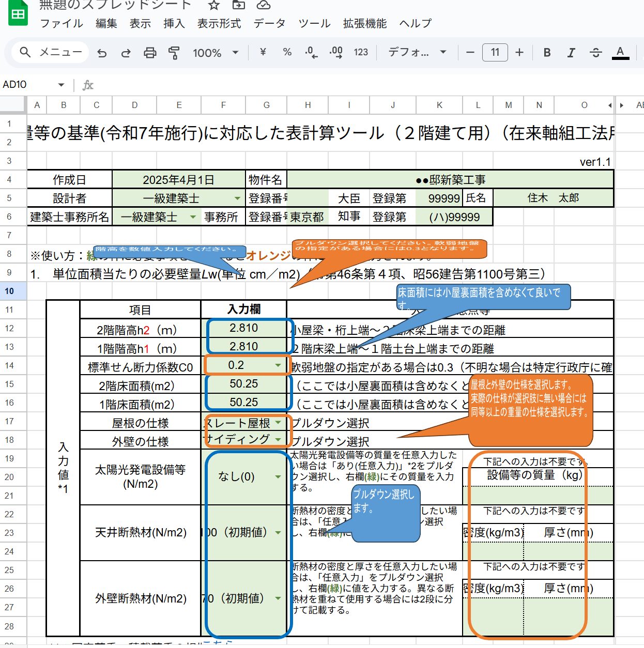
Task: Open the 123 number formats menu
Action: click(361, 52)
